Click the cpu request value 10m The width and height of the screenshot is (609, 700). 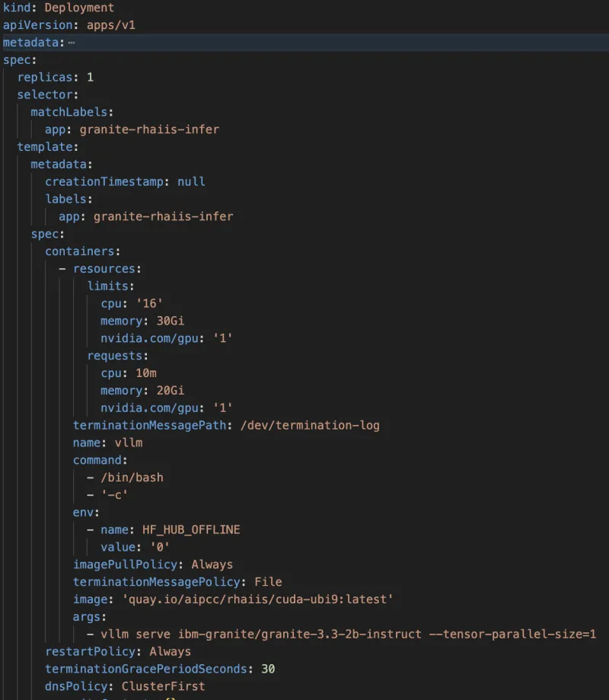[x=145, y=372]
